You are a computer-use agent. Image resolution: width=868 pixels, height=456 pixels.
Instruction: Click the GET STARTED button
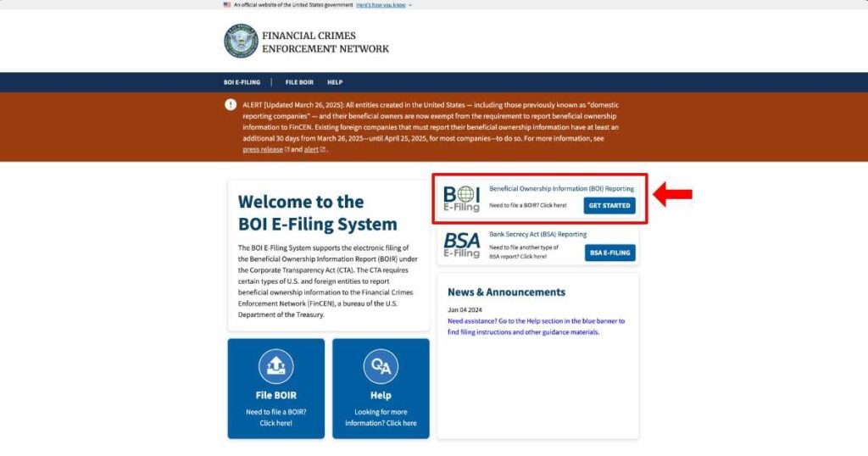609,205
